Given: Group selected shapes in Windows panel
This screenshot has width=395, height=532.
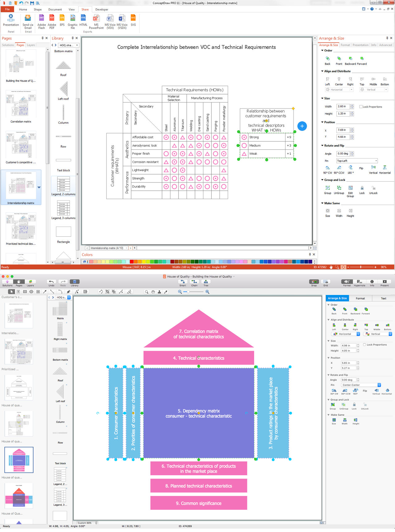Looking at the screenshot, I should [327, 190].
